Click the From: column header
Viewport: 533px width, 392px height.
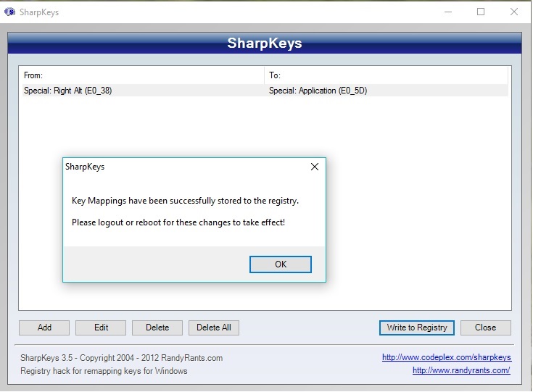pos(143,75)
